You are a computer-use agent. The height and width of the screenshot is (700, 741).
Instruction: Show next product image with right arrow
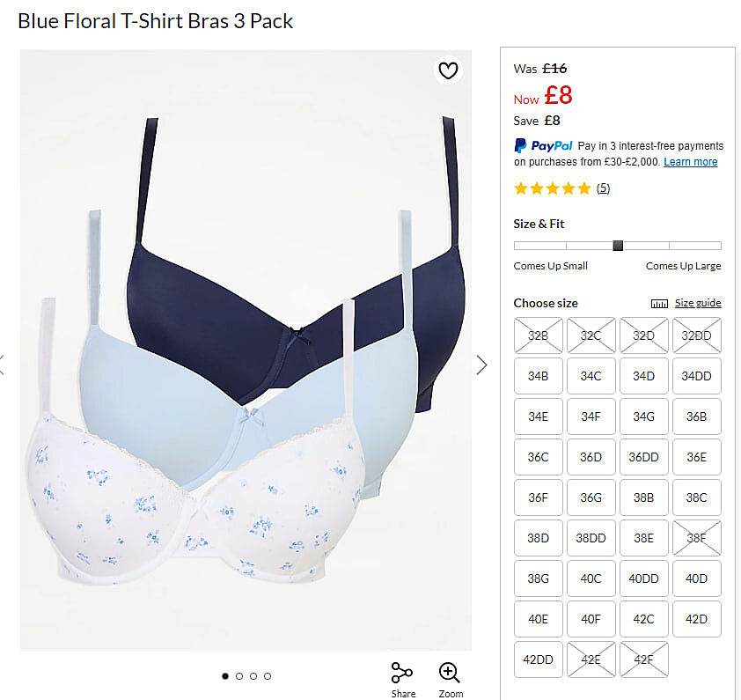coord(481,365)
